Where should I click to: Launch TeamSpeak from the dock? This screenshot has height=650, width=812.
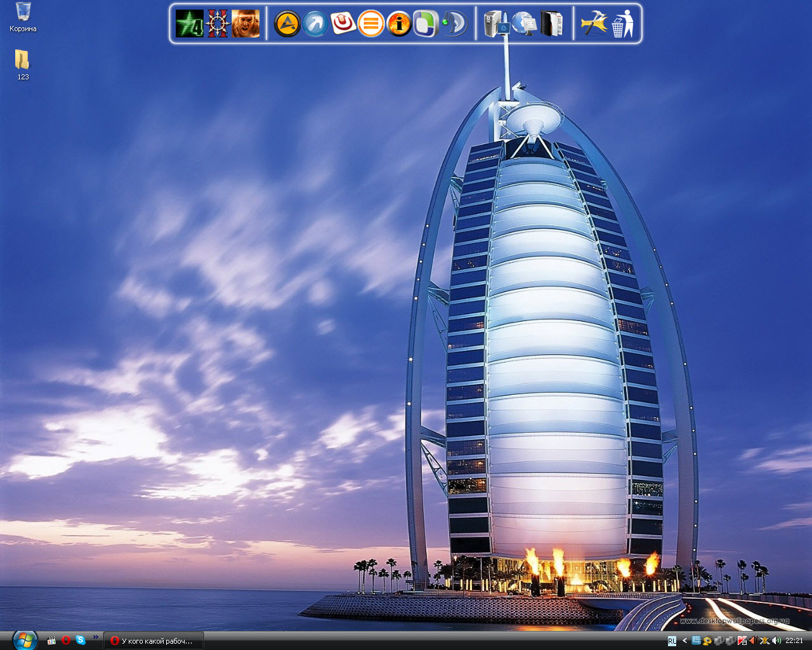(454, 24)
